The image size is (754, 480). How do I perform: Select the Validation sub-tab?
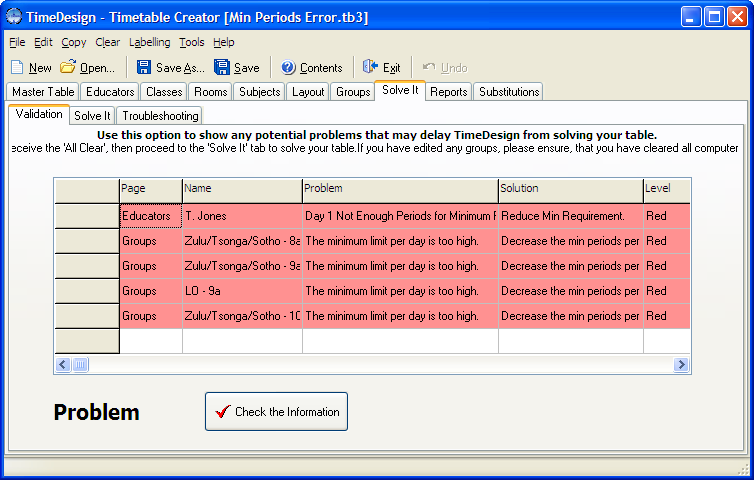[x=39, y=114]
